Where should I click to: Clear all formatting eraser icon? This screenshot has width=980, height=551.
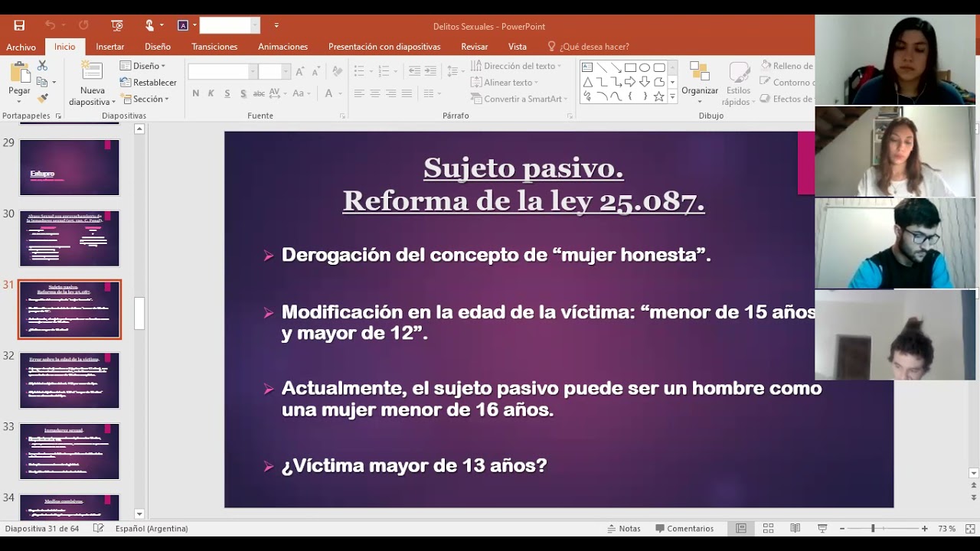[337, 71]
